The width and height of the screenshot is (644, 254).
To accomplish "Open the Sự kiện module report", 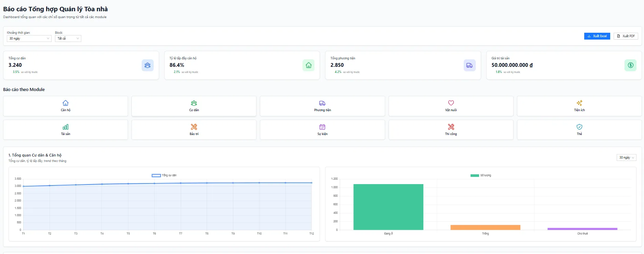I will pos(322,130).
